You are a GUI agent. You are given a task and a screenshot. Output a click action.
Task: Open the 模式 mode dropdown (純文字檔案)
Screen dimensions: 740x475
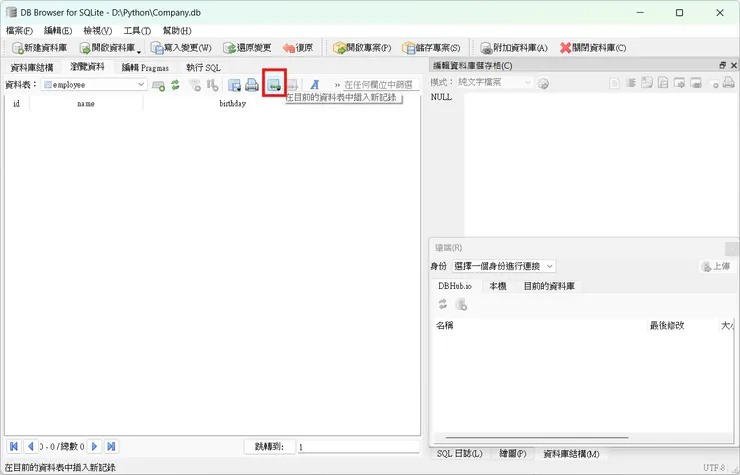coord(495,83)
